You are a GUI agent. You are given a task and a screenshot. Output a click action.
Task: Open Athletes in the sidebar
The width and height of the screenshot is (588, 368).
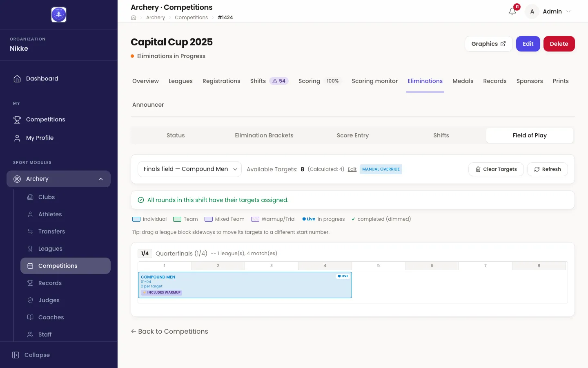[x=65, y=214]
